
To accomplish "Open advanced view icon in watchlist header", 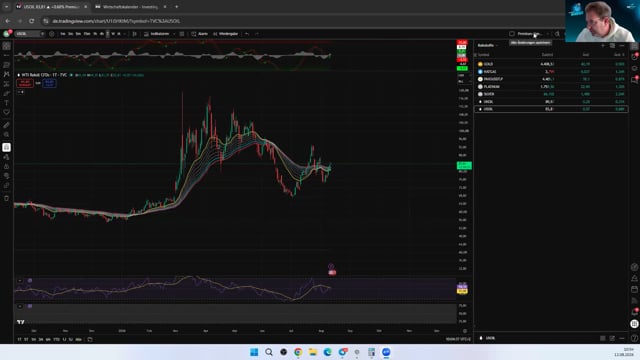I will coord(612,45).
